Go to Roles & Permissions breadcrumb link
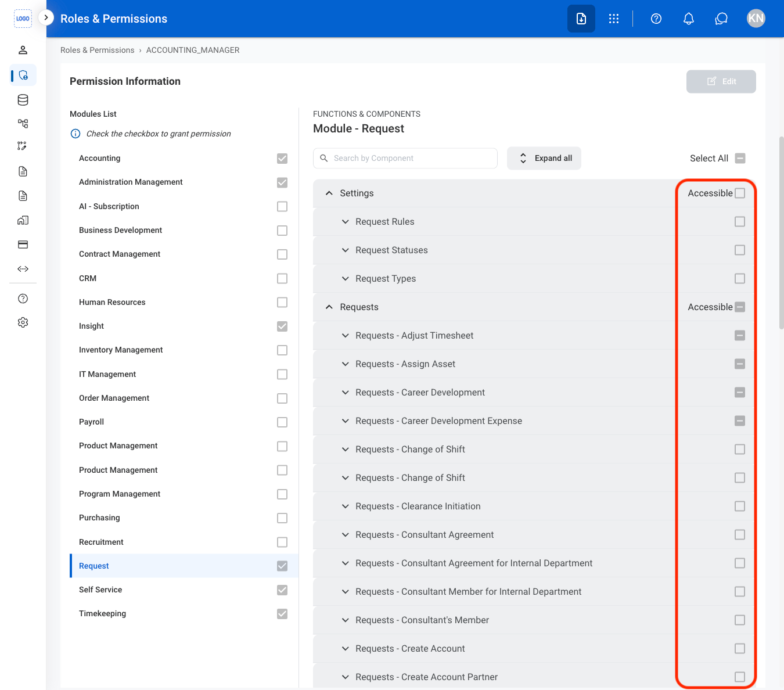The height and width of the screenshot is (690, 784). coord(98,50)
